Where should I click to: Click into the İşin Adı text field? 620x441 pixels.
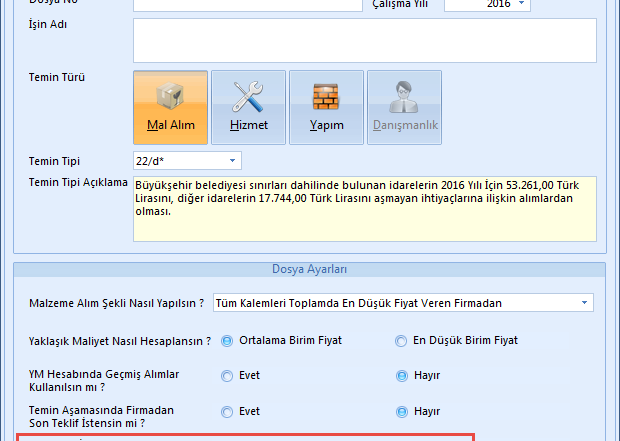364,40
